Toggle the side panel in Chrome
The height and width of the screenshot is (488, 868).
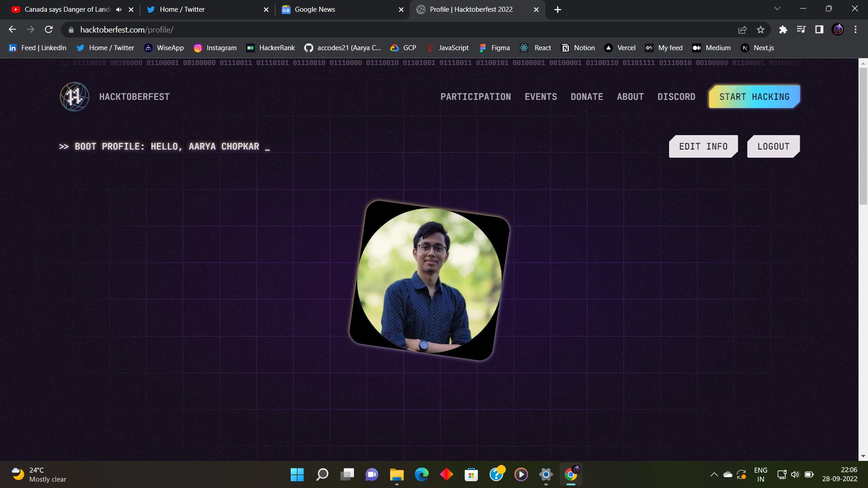819,29
